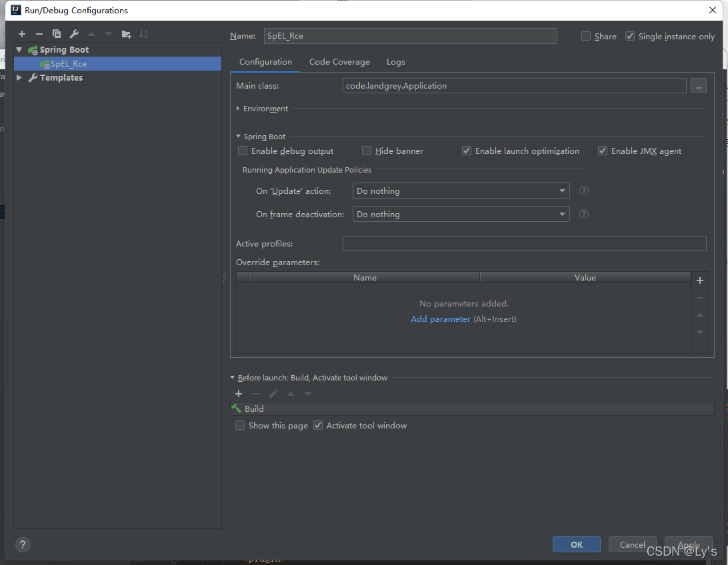Edit the before launch task pencil icon

[273, 394]
